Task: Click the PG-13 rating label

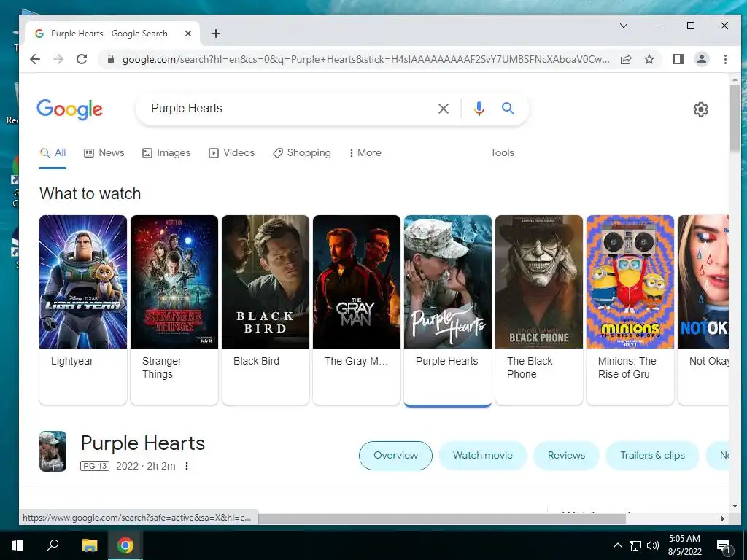Action: (x=95, y=466)
